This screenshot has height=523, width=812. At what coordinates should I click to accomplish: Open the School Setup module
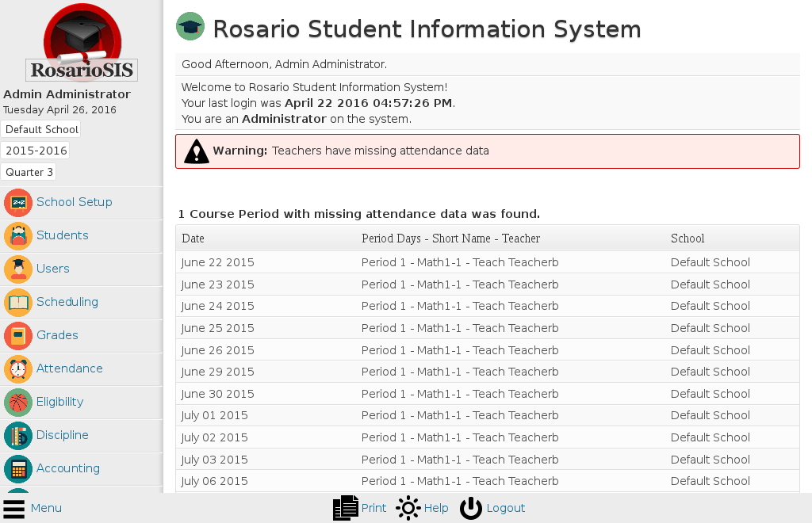point(74,202)
